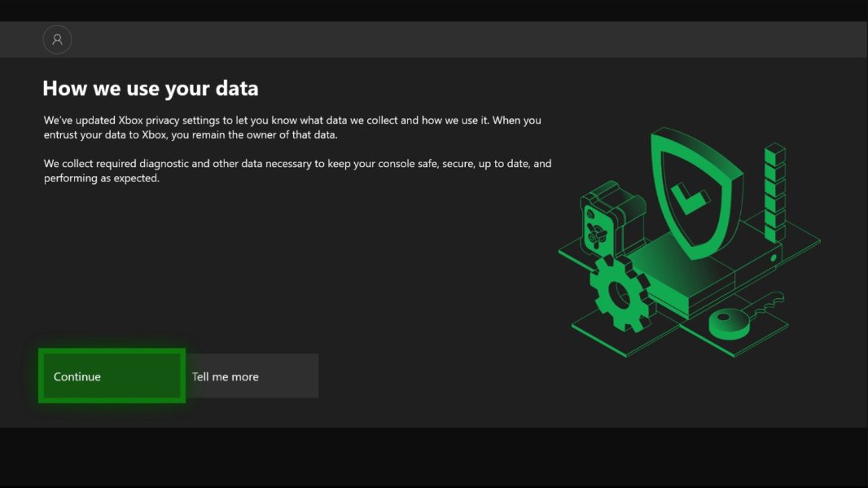Click the stacked green cubes column
Image resolution: width=868 pixels, height=488 pixels.
tap(774, 194)
